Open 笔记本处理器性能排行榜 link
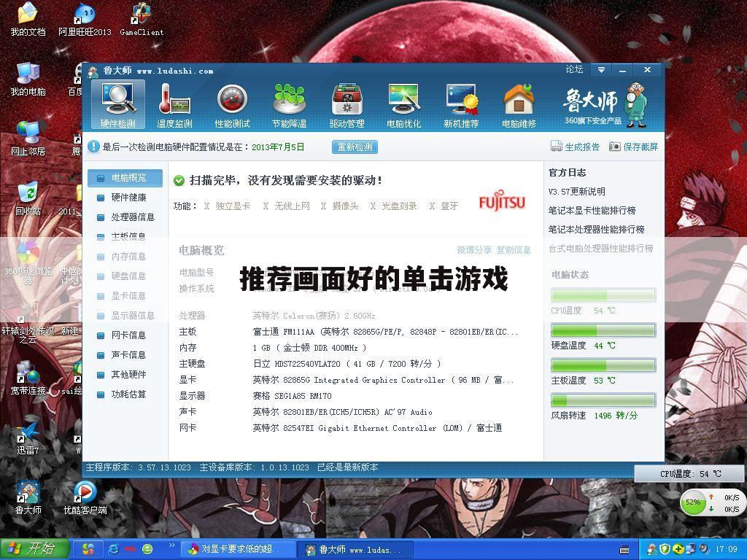747x560 pixels. pyautogui.click(x=596, y=230)
